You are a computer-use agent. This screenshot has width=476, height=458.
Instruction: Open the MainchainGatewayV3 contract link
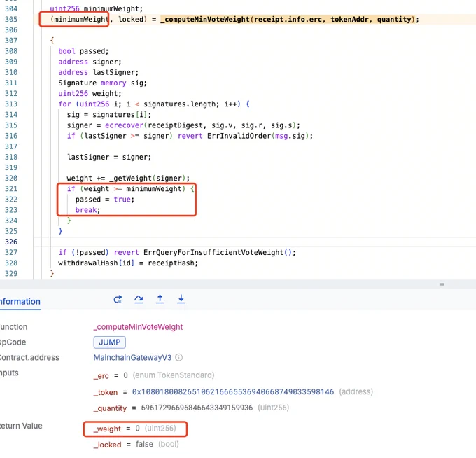[x=132, y=357]
